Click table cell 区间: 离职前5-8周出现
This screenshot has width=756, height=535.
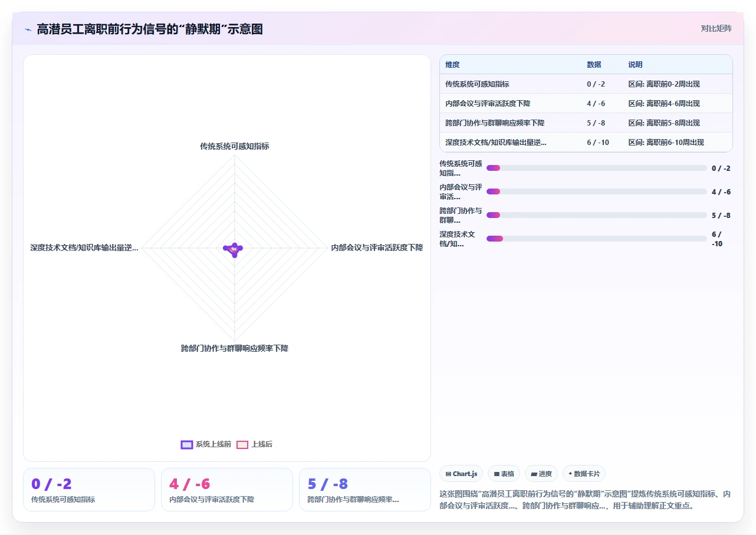tap(663, 123)
